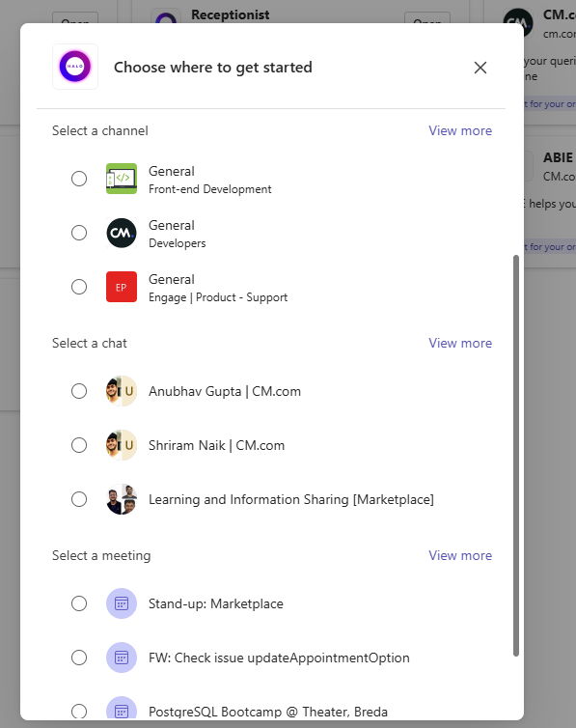The height and width of the screenshot is (728, 576).
Task: Click the Halo app logo icon
Action: pyautogui.click(x=75, y=67)
